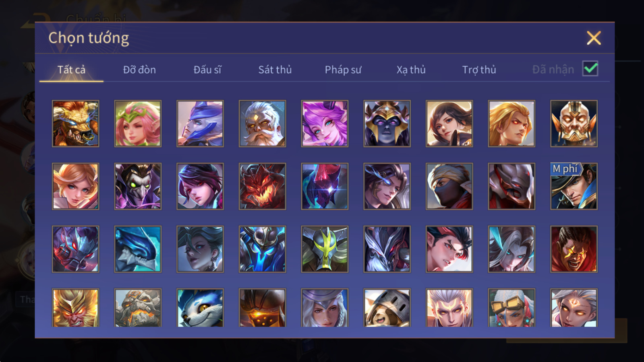644x362 pixels.
Task: Close the Chọn tướng dialog
Action: point(594,38)
